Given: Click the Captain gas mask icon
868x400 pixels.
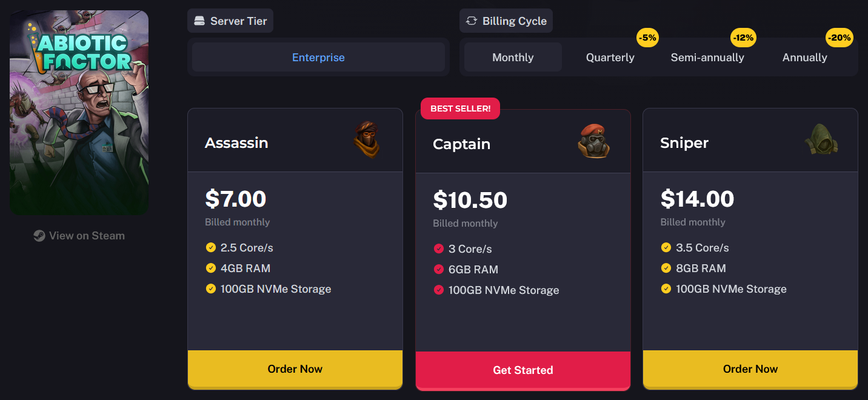Looking at the screenshot, I should point(594,142).
